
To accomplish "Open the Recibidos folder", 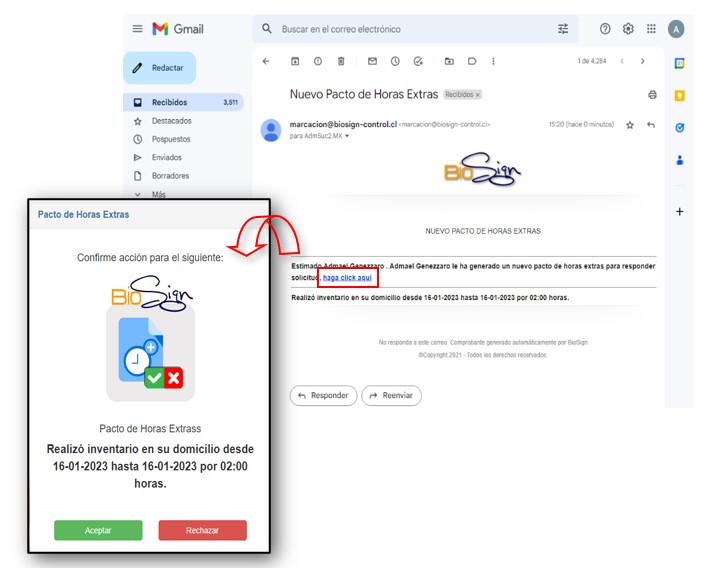I will pos(183,102).
